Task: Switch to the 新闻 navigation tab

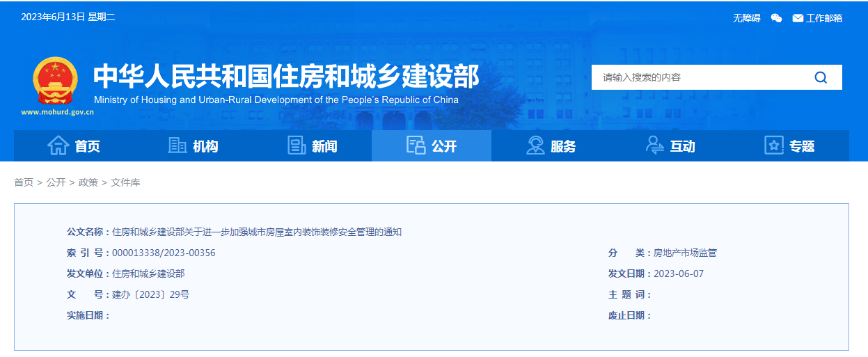Action: click(x=313, y=145)
